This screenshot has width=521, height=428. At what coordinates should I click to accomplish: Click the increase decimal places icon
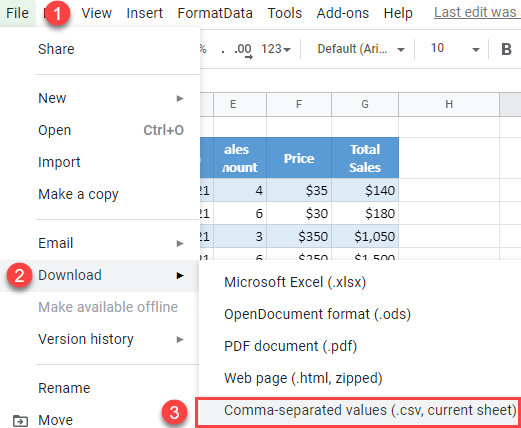click(243, 50)
